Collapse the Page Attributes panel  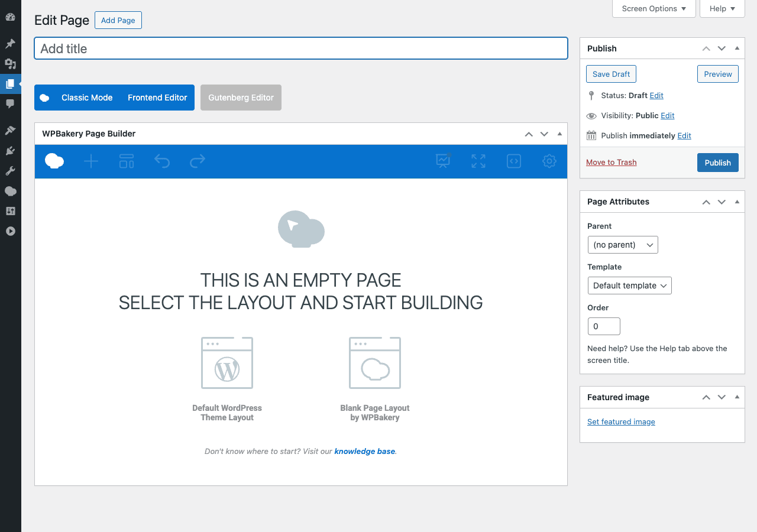[737, 202]
